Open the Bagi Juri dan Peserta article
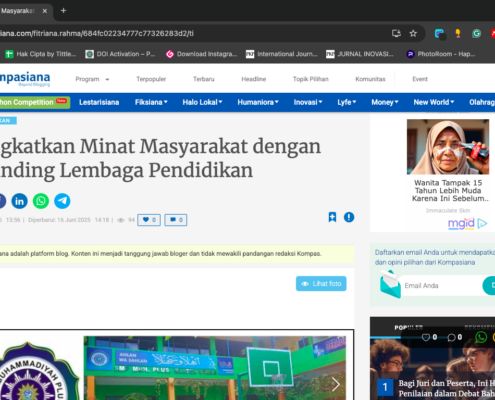 pos(447,388)
